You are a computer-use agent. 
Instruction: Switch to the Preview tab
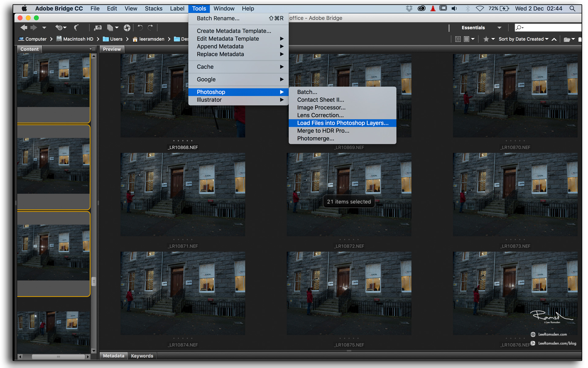pos(112,49)
